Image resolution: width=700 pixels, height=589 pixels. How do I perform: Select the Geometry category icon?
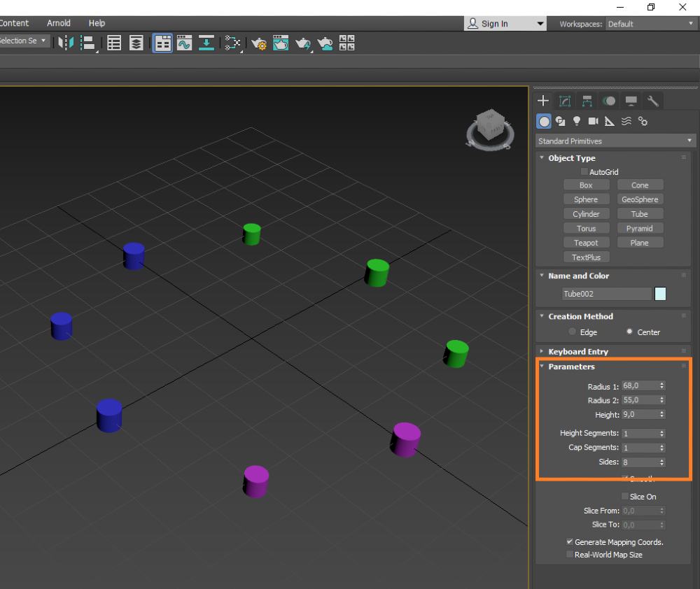(x=544, y=122)
